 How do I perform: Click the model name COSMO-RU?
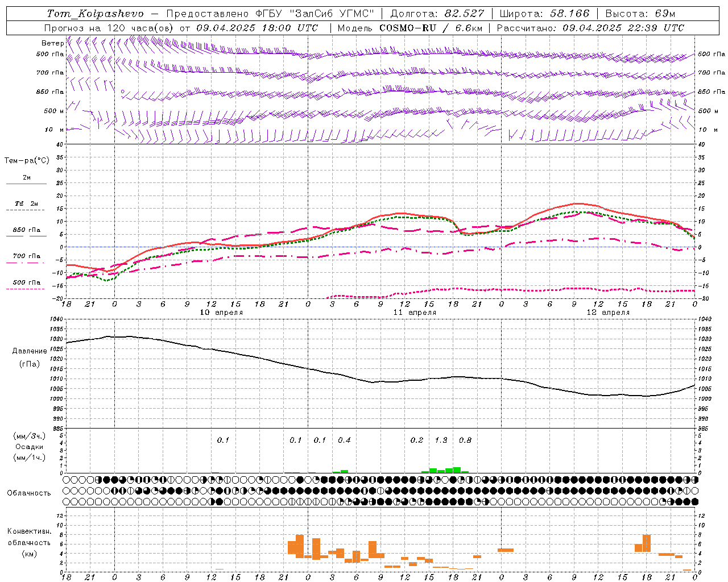pyautogui.click(x=408, y=28)
